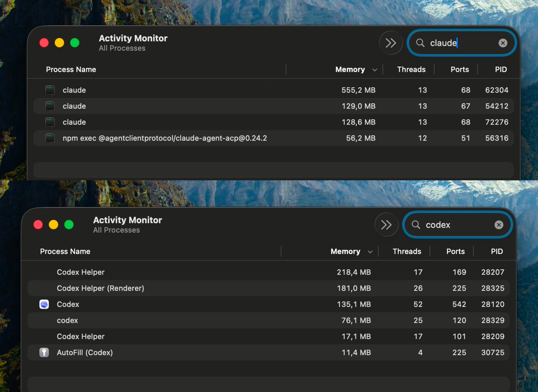Viewport: 538px width, 392px height.
Task: Select the lowercase codex process name
Action: click(x=67, y=320)
